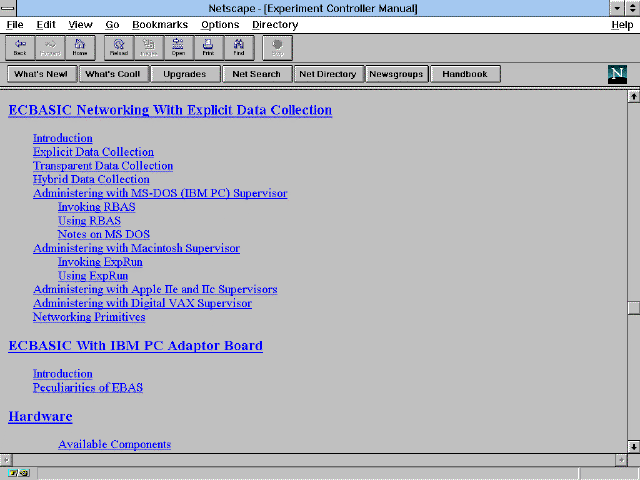
Task: Click the Back toolbar icon
Action: 20,48
